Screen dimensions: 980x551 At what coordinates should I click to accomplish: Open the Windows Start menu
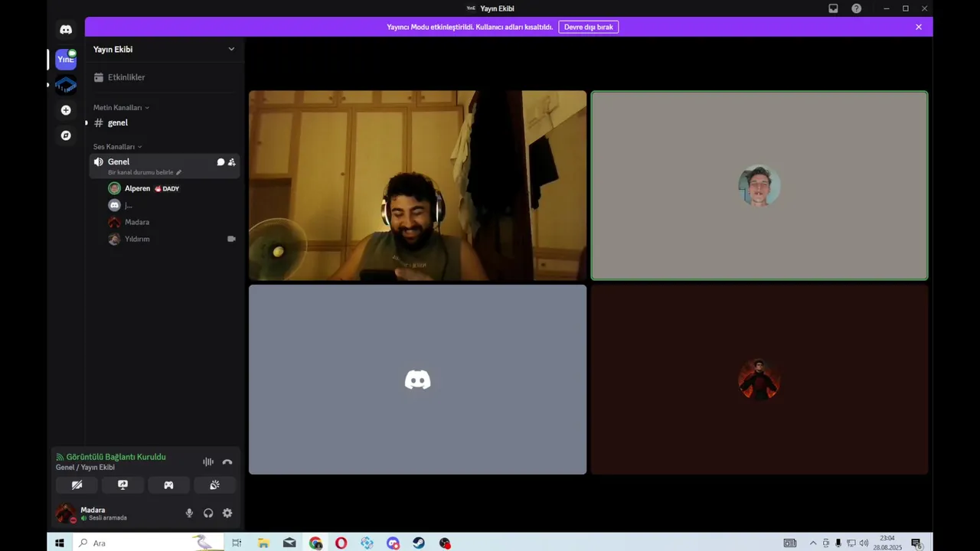(x=60, y=543)
